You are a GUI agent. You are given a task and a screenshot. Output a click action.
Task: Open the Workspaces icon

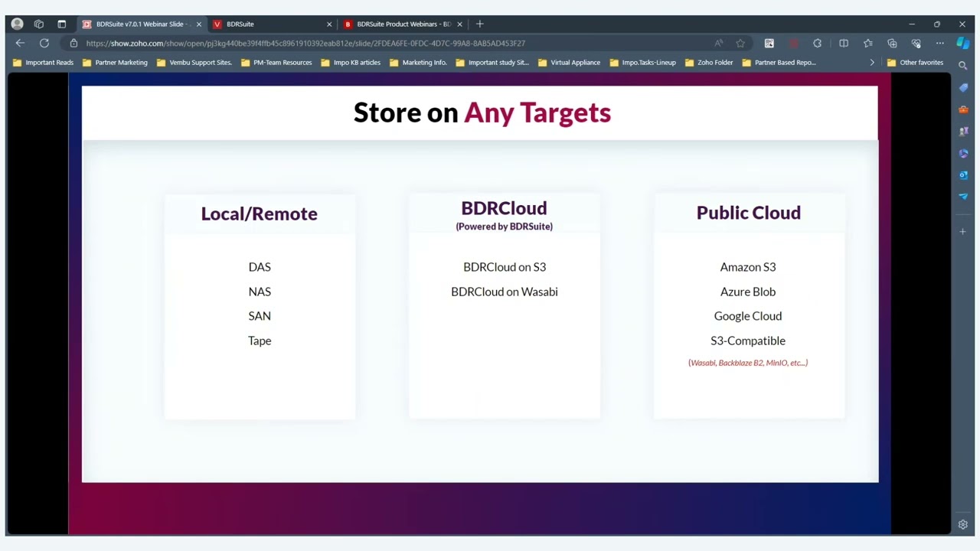click(x=39, y=24)
